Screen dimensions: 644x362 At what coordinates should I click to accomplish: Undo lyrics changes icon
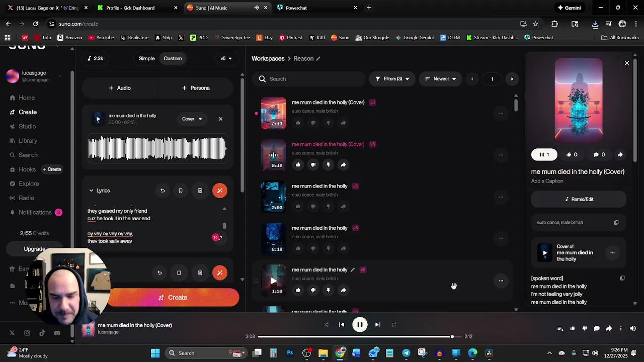pos(163,191)
